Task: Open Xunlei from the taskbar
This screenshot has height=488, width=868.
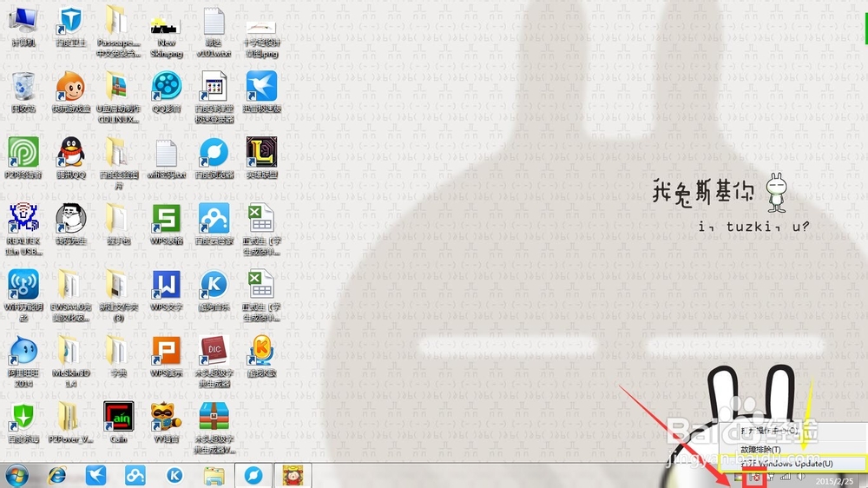Action: [x=95, y=475]
